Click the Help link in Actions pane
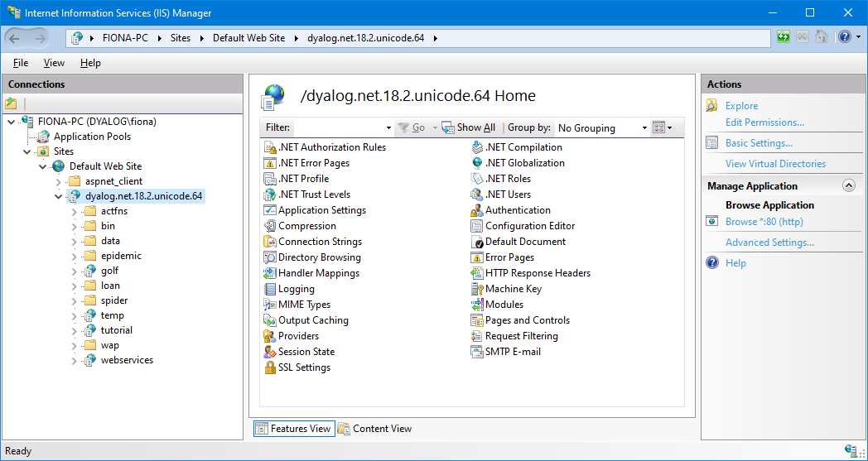868x461 pixels. (735, 263)
